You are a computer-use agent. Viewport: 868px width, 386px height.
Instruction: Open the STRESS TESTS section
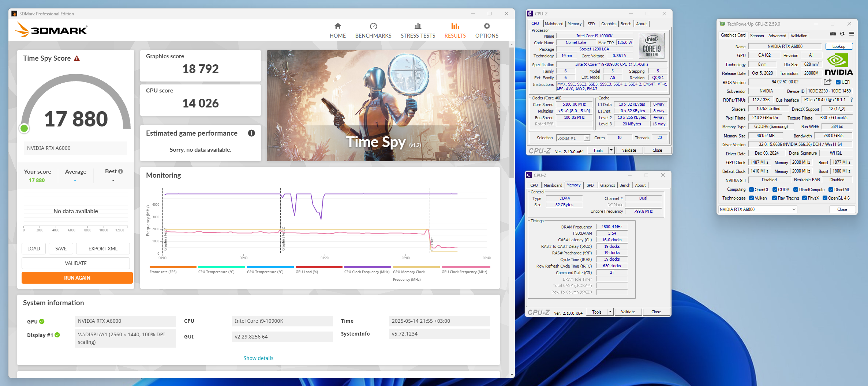[x=418, y=31]
